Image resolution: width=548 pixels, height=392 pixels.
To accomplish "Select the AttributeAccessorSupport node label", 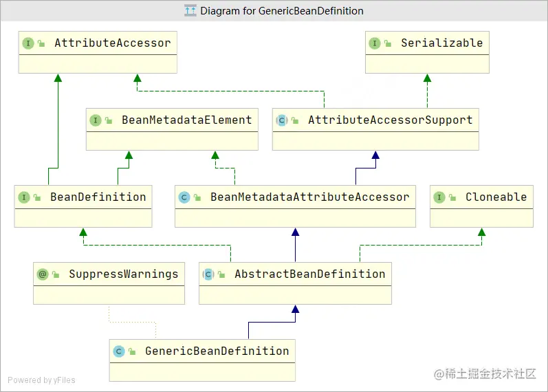I will [x=390, y=120].
